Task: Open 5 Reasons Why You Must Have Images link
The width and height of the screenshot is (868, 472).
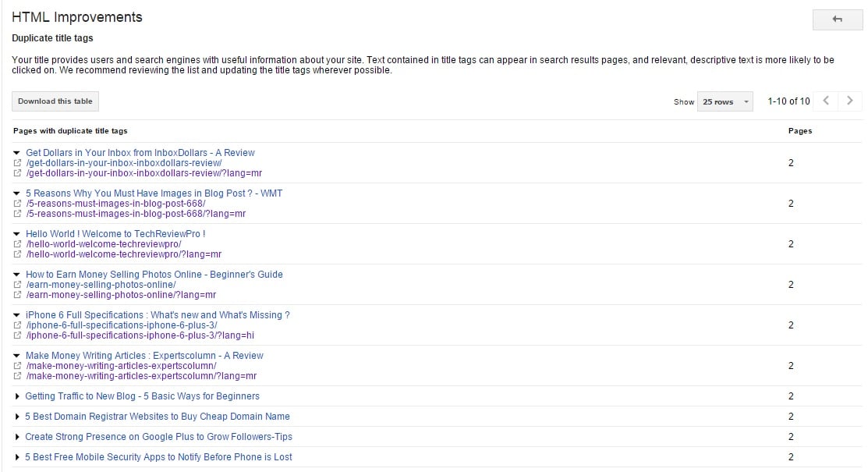Action: pos(154,193)
